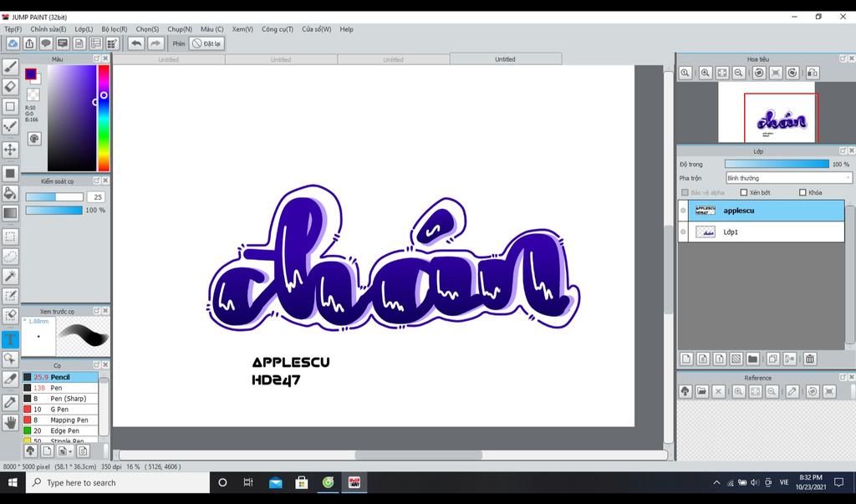This screenshot has height=504, width=856.
Task: Select the Gradient tool
Action: coord(10,212)
